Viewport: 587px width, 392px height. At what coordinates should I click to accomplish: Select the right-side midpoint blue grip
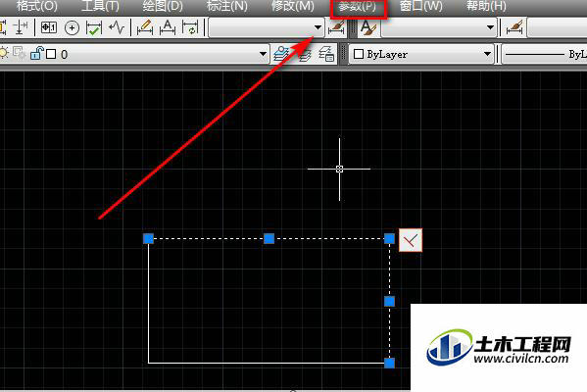(x=389, y=301)
